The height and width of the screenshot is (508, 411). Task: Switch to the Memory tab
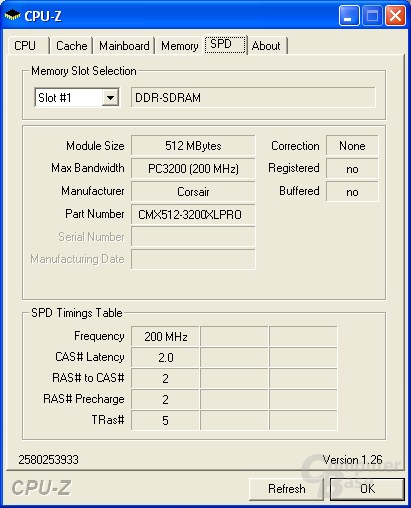pos(180,46)
